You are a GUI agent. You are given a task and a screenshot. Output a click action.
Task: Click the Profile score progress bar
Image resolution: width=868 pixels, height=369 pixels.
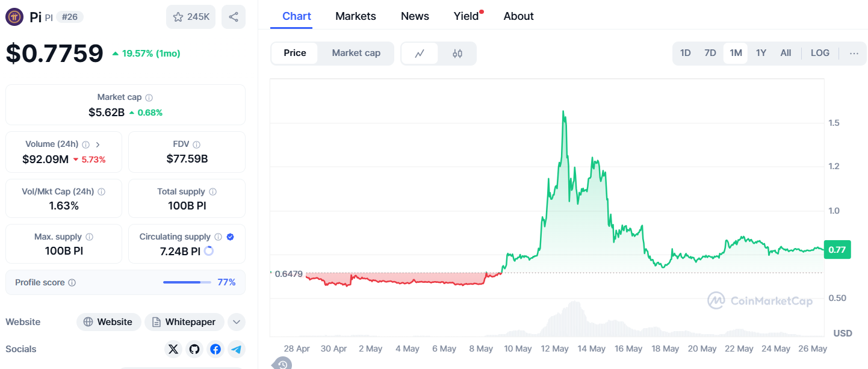[187, 282]
